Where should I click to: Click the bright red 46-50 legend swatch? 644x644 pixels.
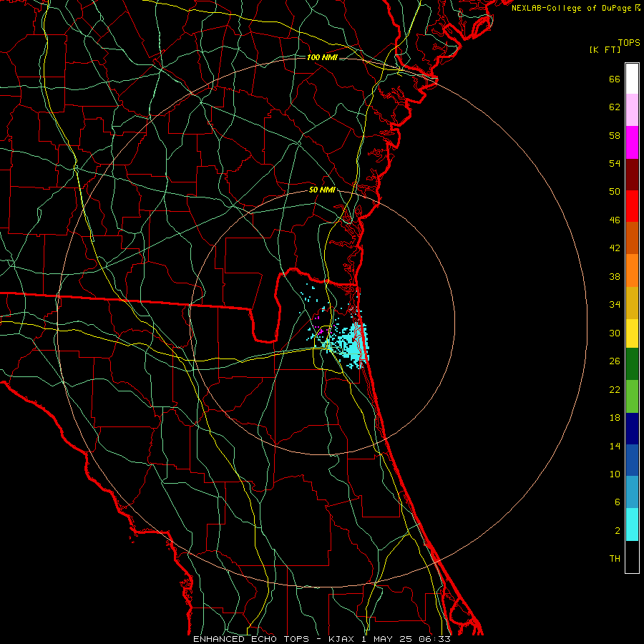point(632,206)
